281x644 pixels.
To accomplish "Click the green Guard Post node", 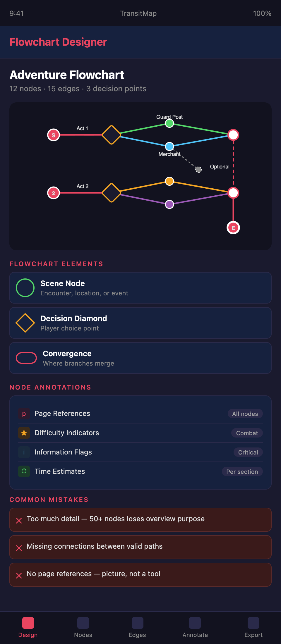I will click(x=169, y=123).
